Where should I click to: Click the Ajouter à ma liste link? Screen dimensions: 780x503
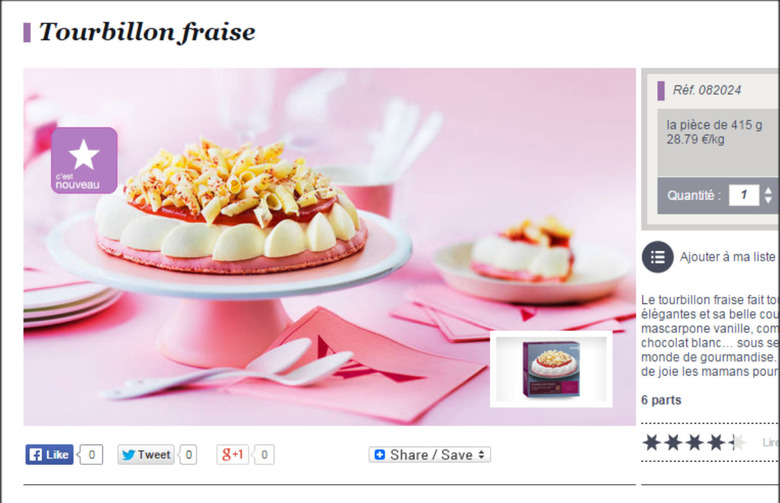727,257
